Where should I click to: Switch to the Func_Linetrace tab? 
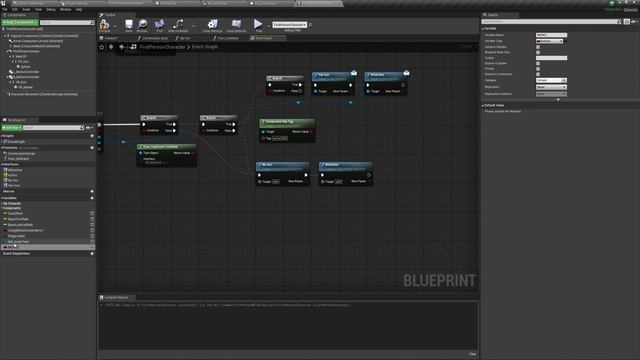(228, 38)
